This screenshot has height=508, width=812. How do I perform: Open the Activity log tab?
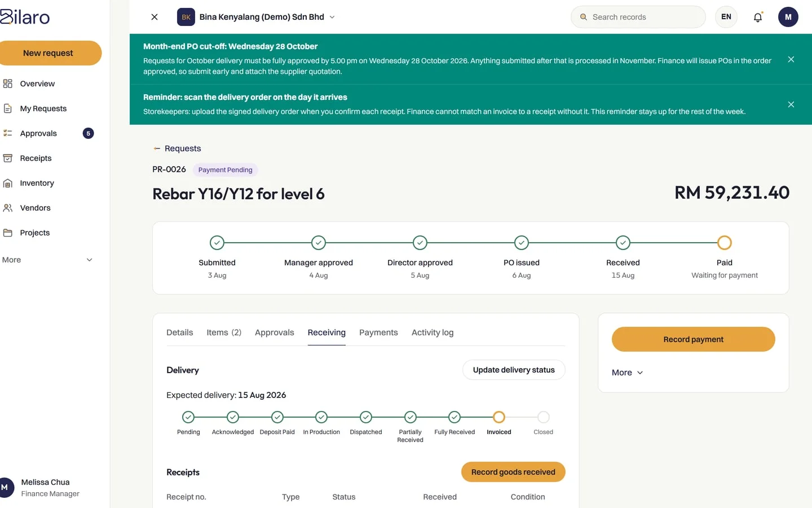pos(433,332)
